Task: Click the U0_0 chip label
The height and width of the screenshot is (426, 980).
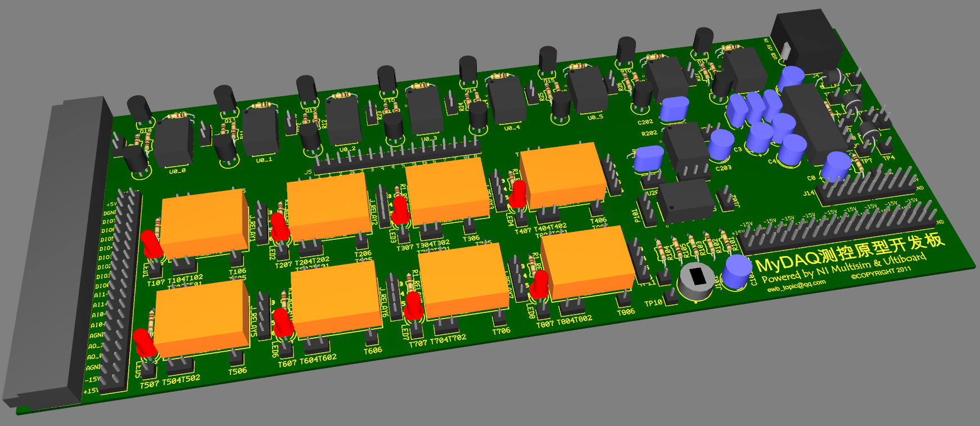Action: (177, 171)
